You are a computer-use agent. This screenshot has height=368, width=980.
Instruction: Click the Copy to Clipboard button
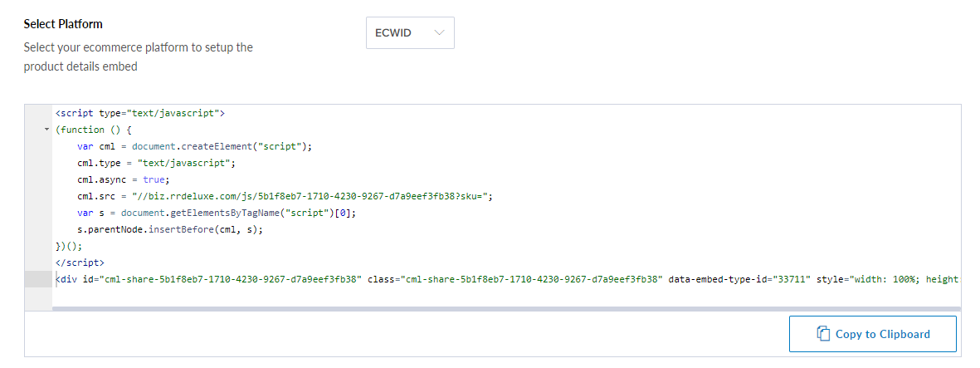click(x=872, y=334)
